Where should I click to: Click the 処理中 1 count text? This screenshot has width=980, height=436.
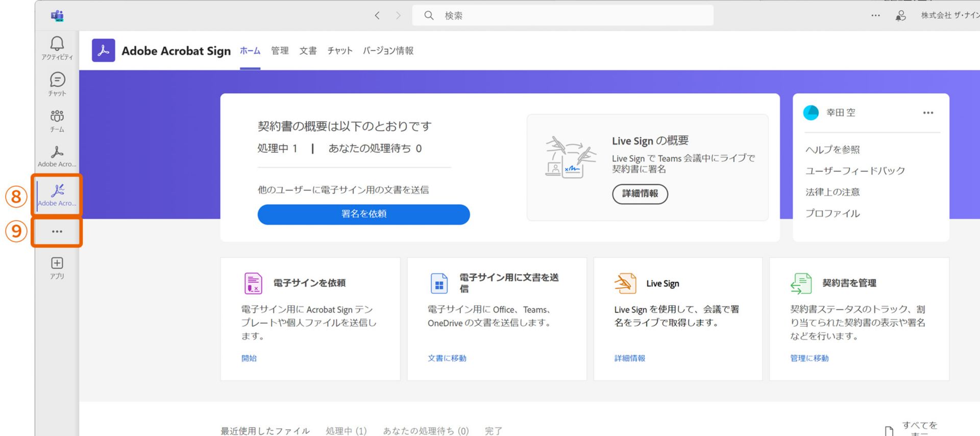pos(277,149)
